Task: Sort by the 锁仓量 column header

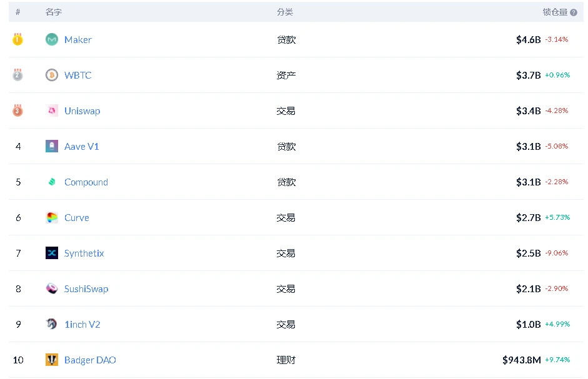Action: pos(554,12)
